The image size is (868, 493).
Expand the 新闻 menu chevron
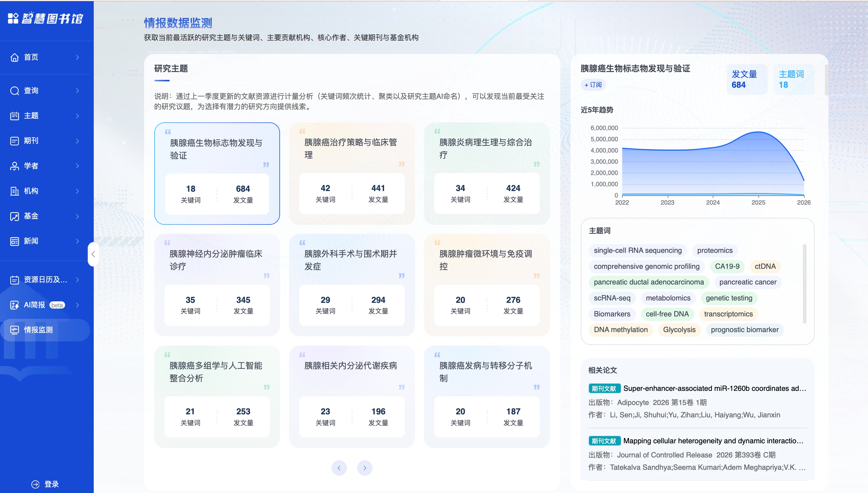point(77,241)
